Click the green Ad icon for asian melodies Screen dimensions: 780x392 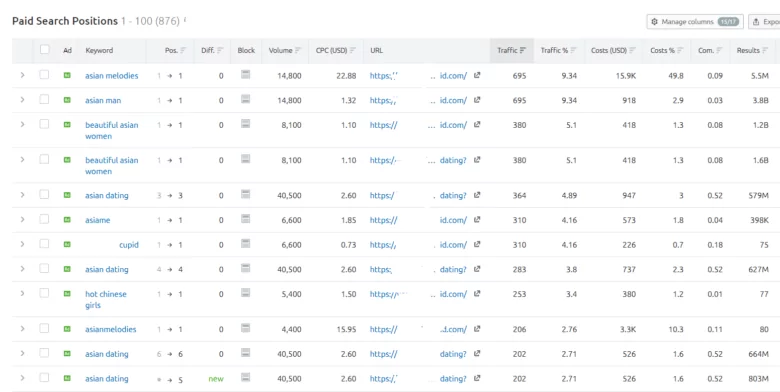(67, 75)
